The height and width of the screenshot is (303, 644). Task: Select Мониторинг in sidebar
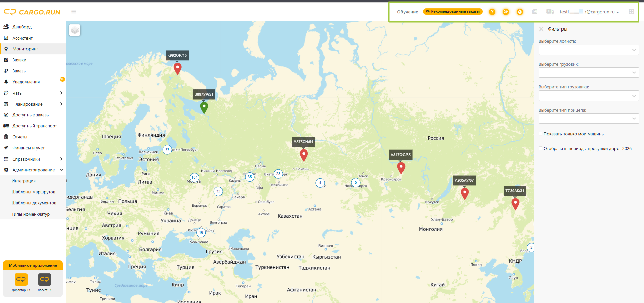(x=33, y=49)
